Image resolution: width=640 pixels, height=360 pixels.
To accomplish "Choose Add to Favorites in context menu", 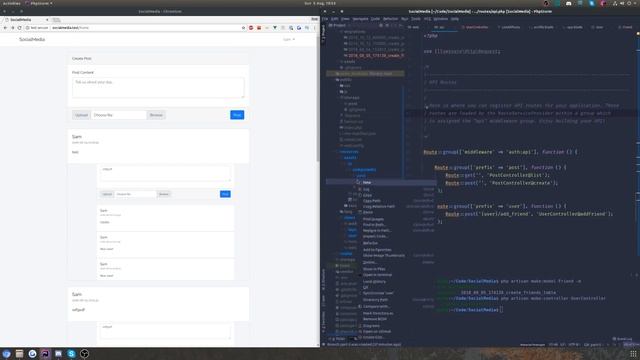I will pos(396,250).
